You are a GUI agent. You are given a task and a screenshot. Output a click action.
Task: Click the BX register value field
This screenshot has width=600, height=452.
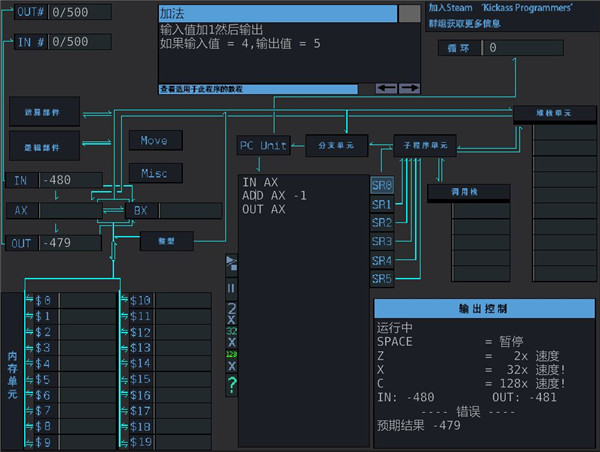point(190,210)
